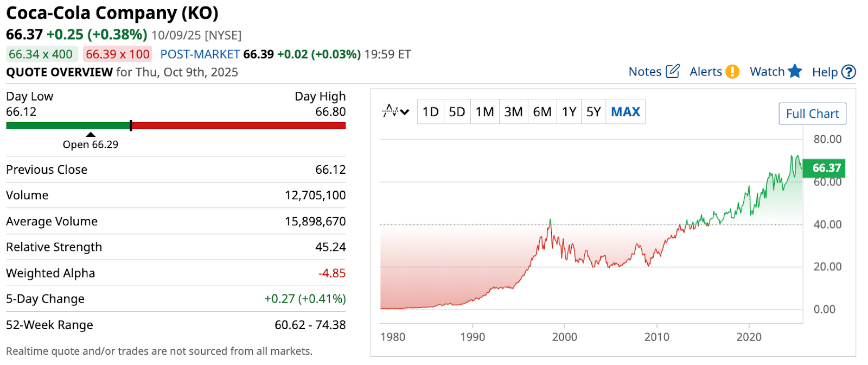Viewport: 868px width, 365px height.
Task: Show the 3M chart period
Action: [x=513, y=112]
